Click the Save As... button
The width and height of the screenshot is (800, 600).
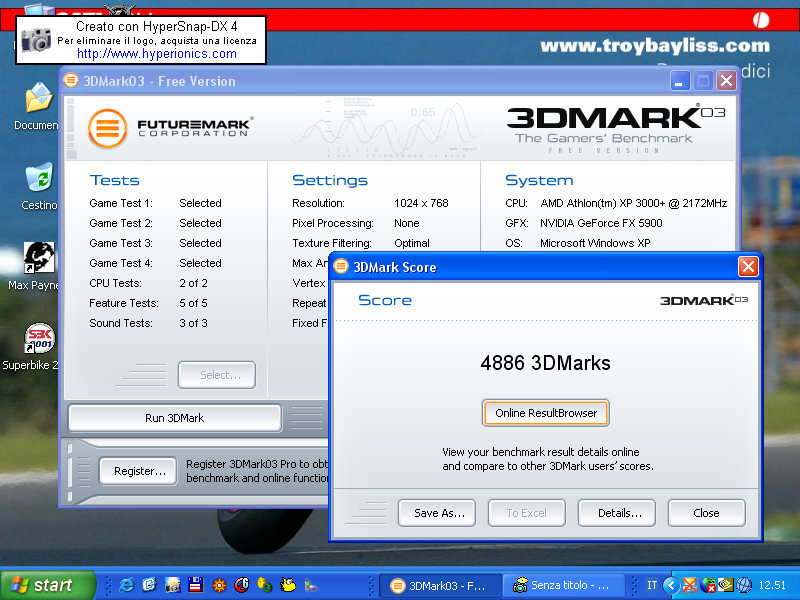pyautogui.click(x=437, y=513)
